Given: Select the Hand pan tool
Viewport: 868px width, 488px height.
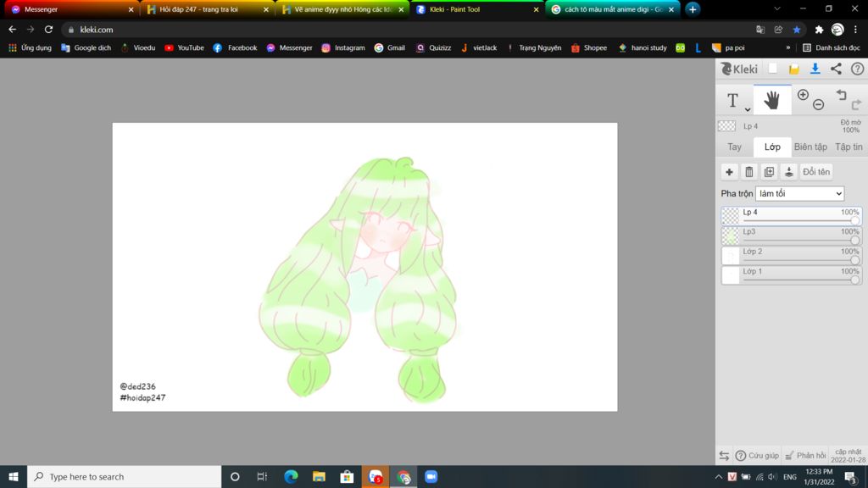Looking at the screenshot, I should click(772, 100).
